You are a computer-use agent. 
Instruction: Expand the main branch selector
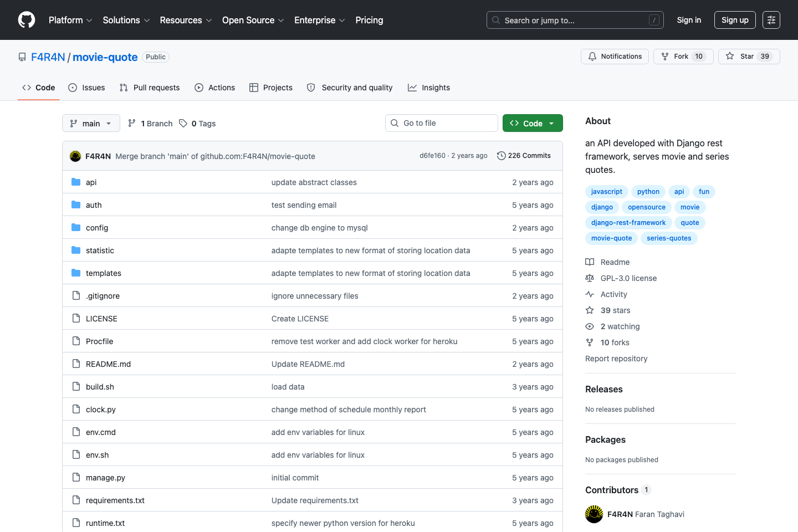[91, 124]
